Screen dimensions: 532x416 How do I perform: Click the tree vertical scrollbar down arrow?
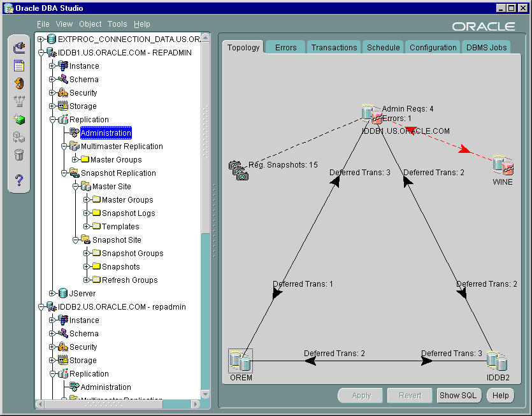click(x=205, y=394)
